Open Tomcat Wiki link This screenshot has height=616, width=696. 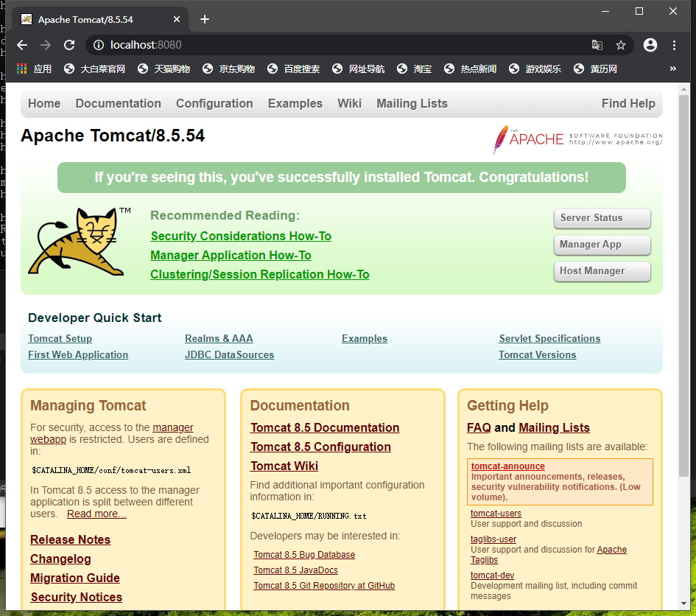click(x=284, y=466)
